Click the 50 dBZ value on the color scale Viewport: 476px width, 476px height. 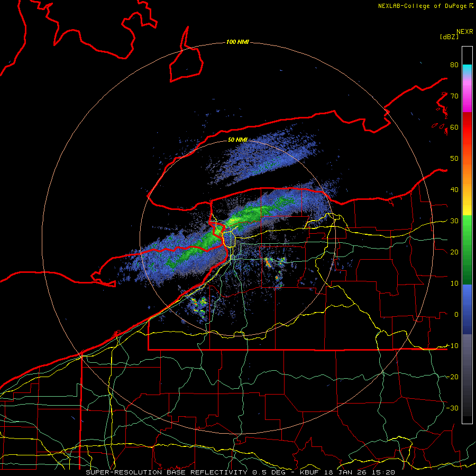(x=454, y=159)
